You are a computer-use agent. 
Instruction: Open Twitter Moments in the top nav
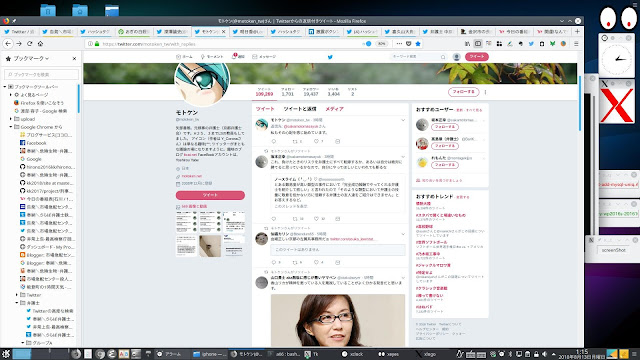tap(212, 57)
